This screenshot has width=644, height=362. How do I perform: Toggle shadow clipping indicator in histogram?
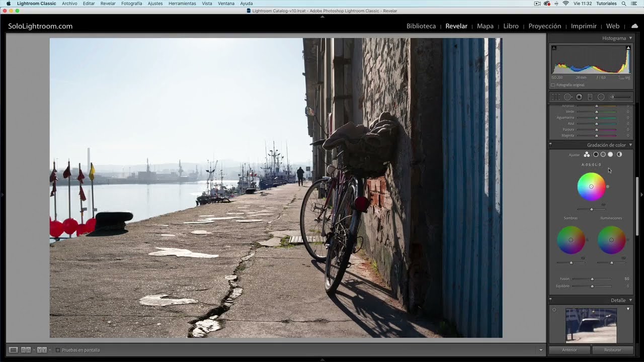click(x=554, y=48)
